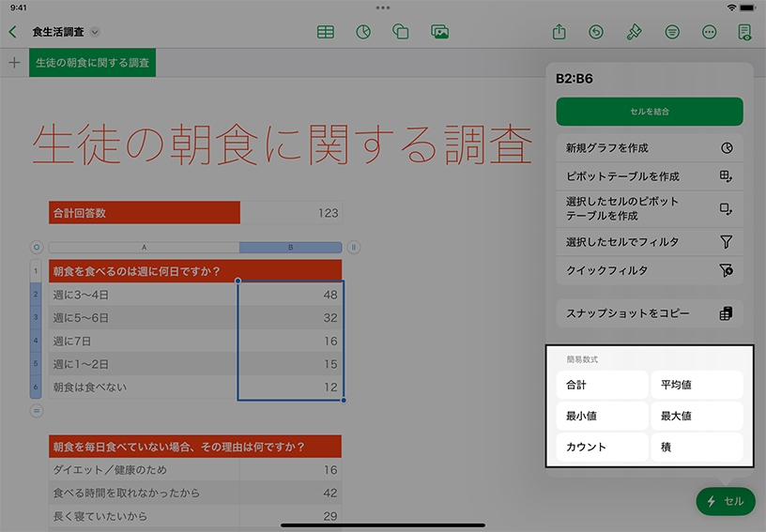The height and width of the screenshot is (532, 766).
Task: Tap the insert shape icon
Action: pos(401,32)
